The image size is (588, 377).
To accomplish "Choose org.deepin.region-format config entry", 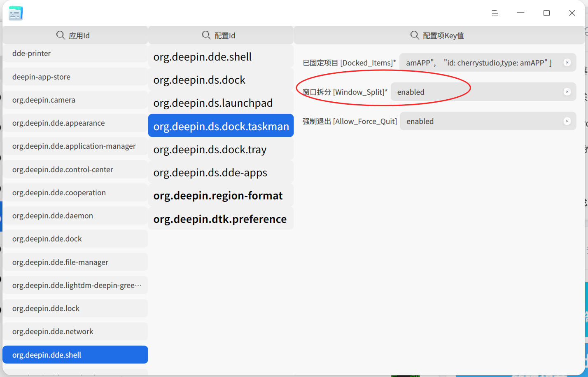I will point(221,196).
